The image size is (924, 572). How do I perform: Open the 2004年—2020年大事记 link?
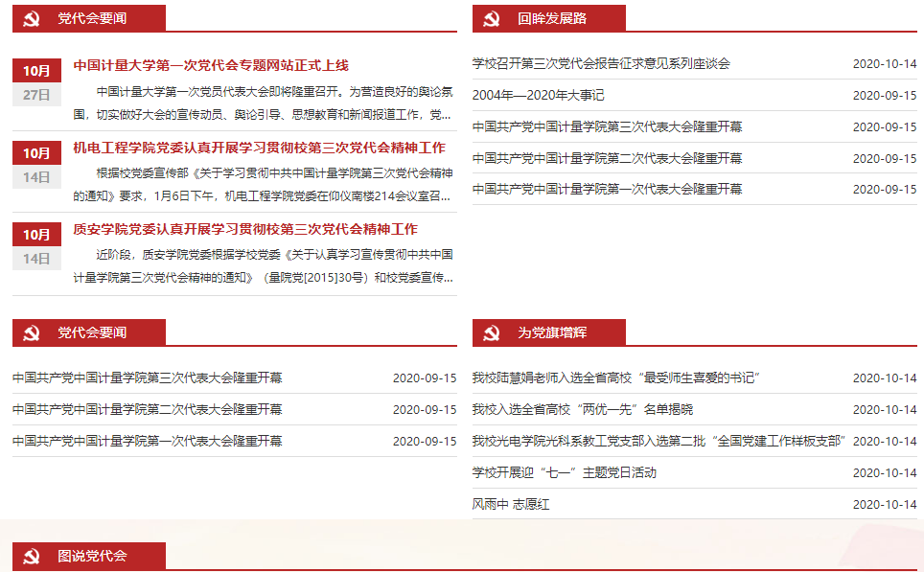coord(538,96)
